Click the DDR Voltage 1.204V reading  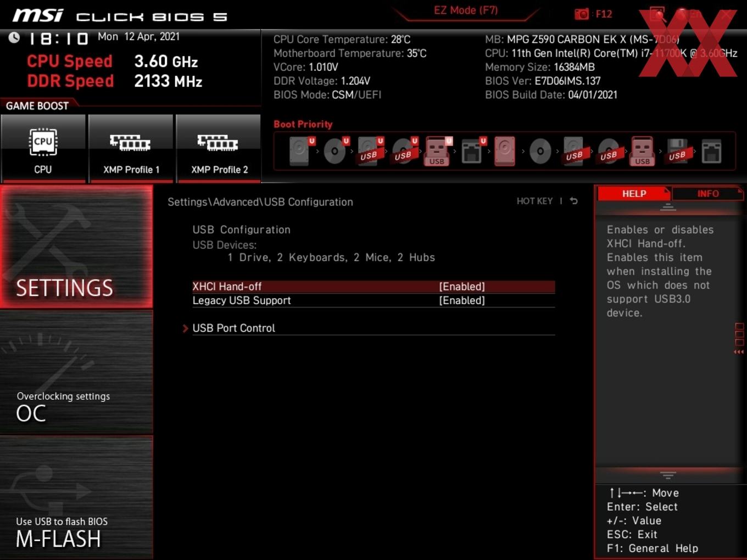tap(322, 81)
